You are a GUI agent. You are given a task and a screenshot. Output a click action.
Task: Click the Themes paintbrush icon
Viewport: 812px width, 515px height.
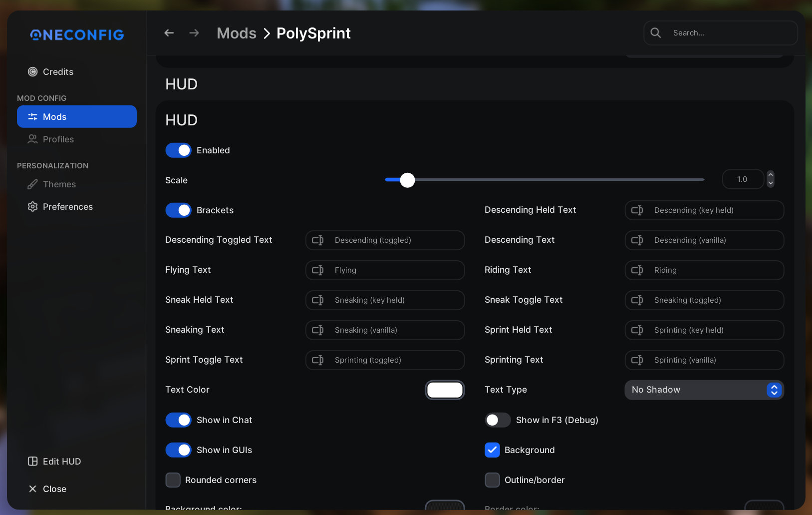click(32, 184)
